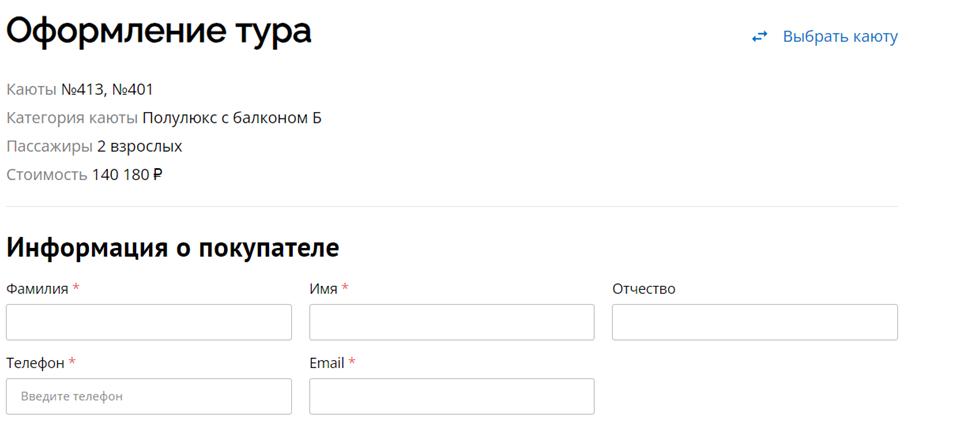
Task: Click the Оформление тура page heading
Action: click(x=159, y=31)
